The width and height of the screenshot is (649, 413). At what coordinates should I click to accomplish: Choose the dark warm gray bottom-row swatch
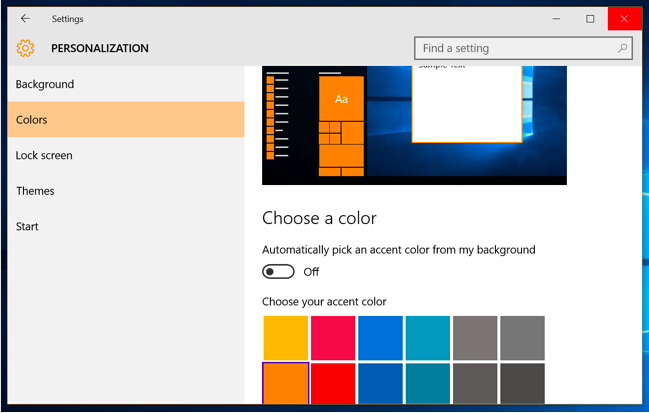pyautogui.click(x=475, y=384)
